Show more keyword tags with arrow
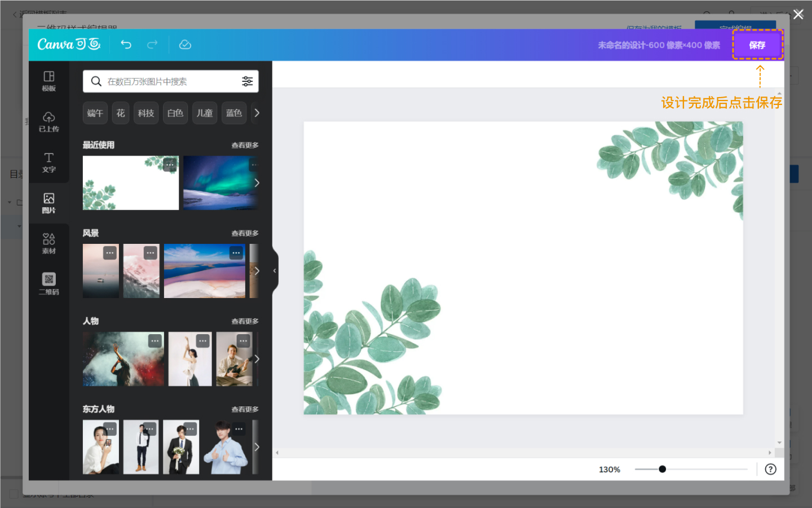Viewport: 812px width, 508px height. click(x=257, y=113)
